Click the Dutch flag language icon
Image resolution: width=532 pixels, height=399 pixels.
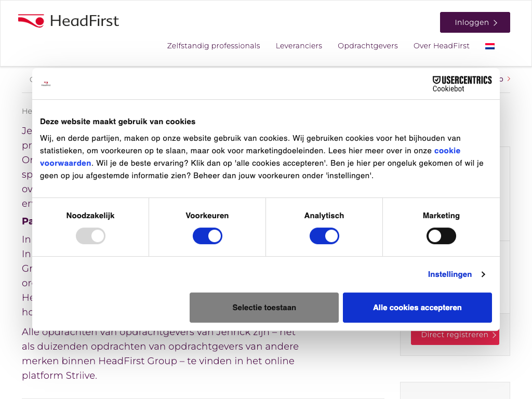point(489,46)
